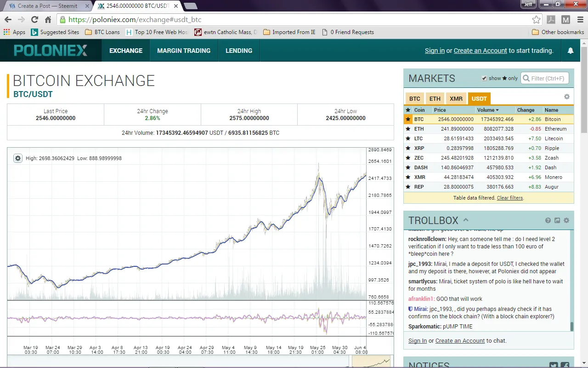
Task: Open the ewtn Catholic Mass bookmark
Action: (226, 32)
